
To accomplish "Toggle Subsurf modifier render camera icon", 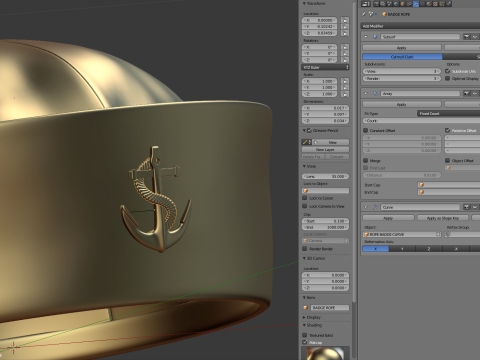I will click(467, 37).
